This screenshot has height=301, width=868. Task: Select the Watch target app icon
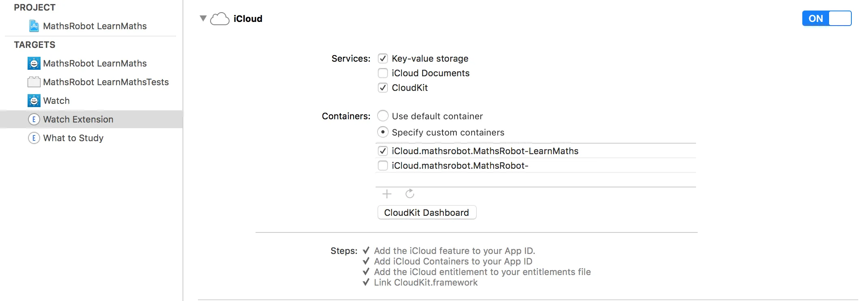tap(34, 101)
